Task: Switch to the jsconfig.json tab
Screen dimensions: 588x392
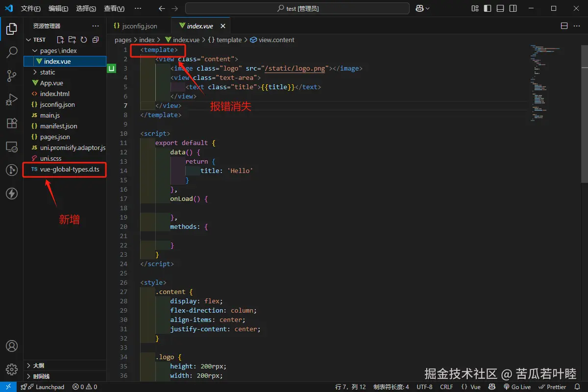Action: (139, 26)
